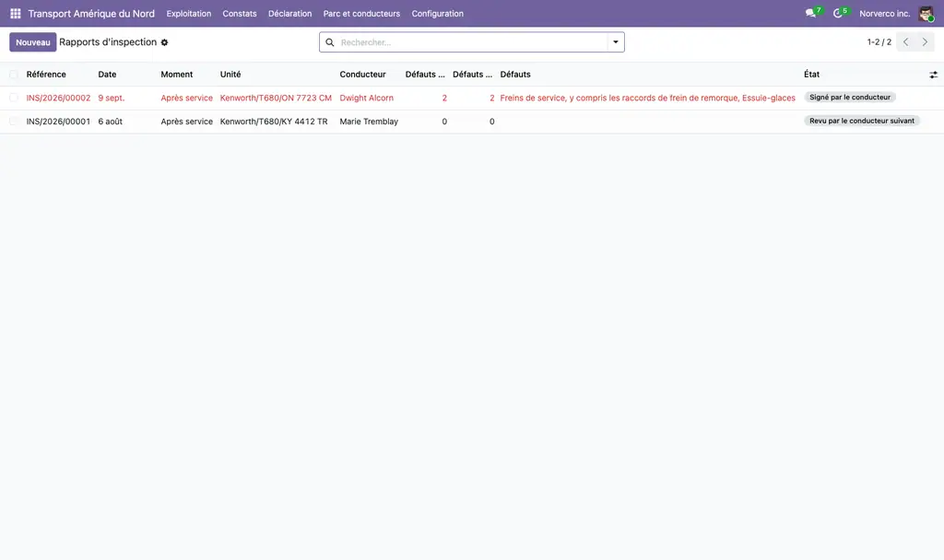
Task: Sort by the Conducteur column header
Action: (x=362, y=75)
